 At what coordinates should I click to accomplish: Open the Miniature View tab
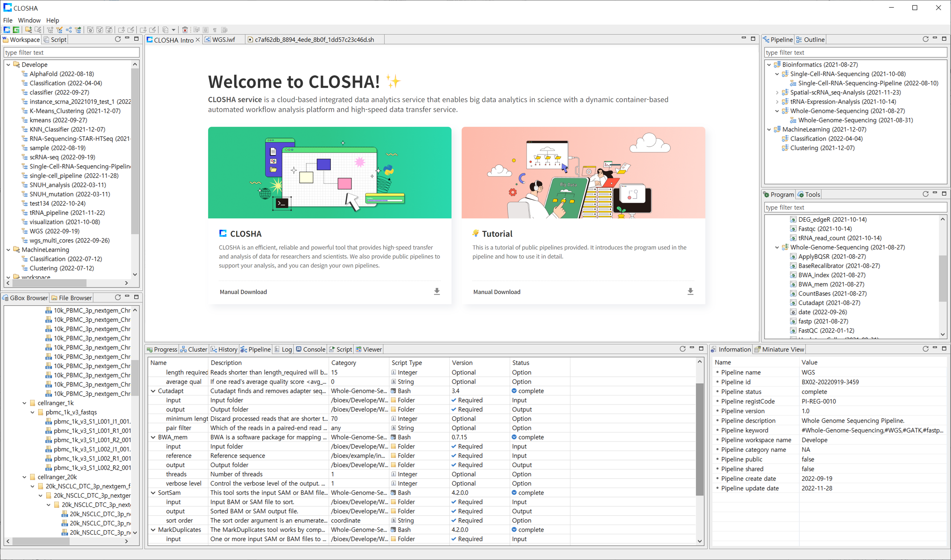coord(780,349)
